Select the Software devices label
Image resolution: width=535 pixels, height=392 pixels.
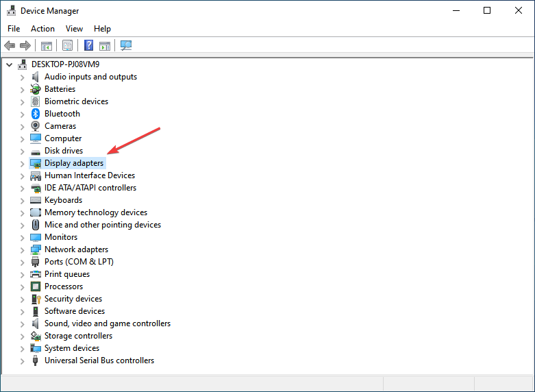pyautogui.click(x=75, y=311)
